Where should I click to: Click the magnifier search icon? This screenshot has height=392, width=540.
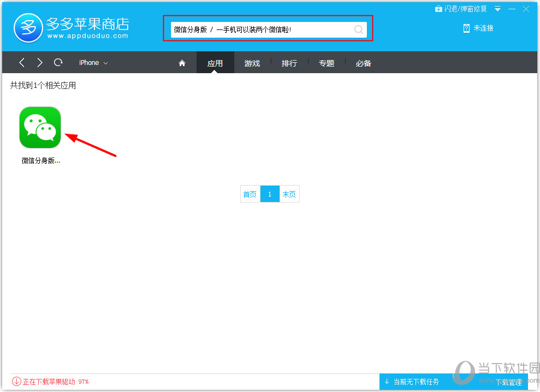[x=358, y=29]
